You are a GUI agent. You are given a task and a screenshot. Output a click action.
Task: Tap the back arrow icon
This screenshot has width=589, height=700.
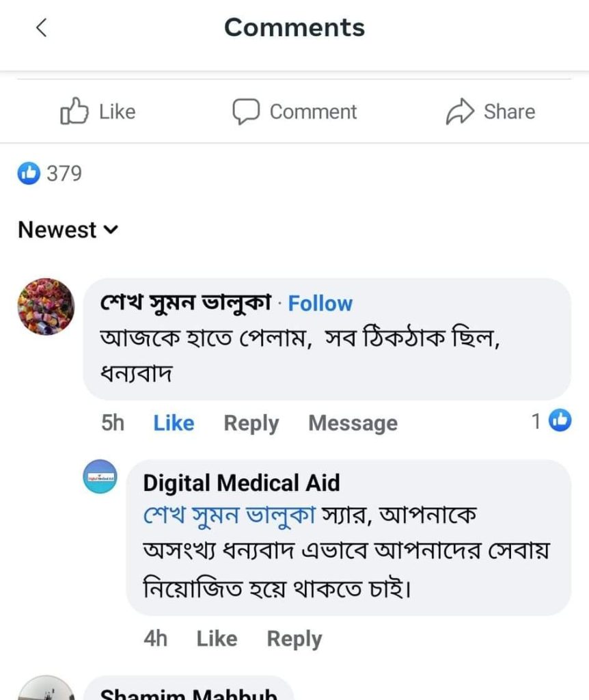[42, 28]
